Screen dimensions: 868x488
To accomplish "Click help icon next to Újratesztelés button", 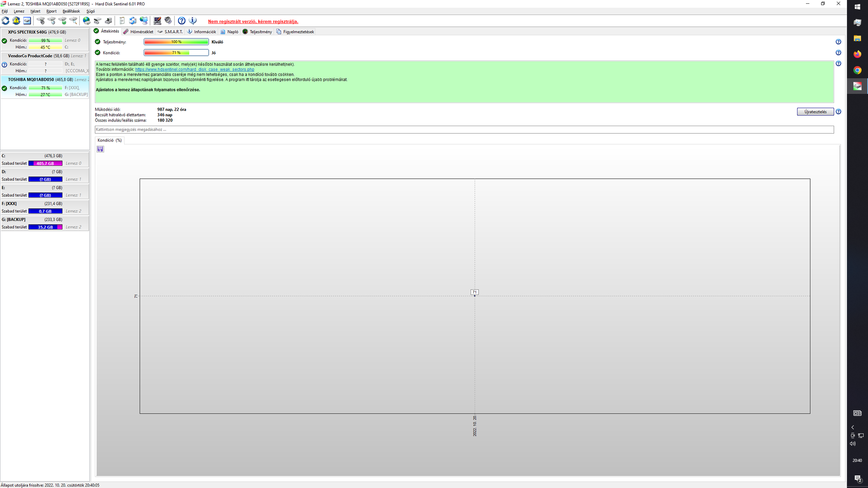I will 838,112.
